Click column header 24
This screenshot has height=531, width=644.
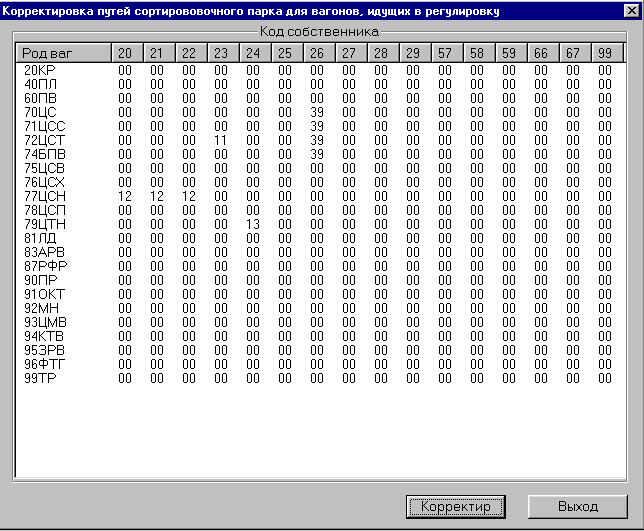point(255,53)
